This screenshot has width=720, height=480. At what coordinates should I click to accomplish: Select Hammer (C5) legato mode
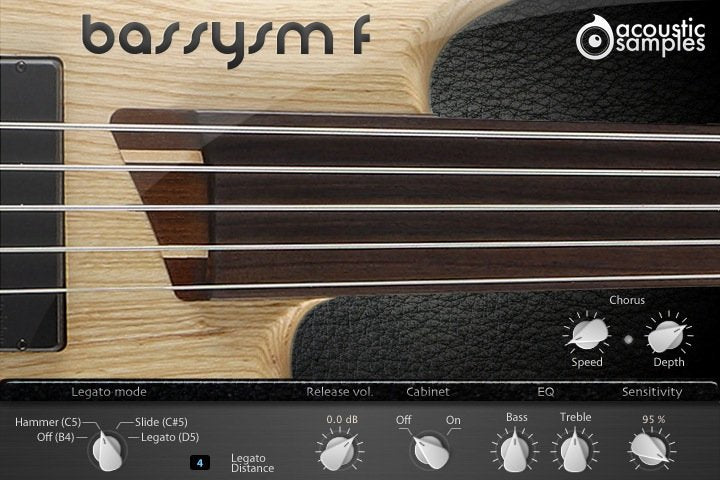coord(48,423)
